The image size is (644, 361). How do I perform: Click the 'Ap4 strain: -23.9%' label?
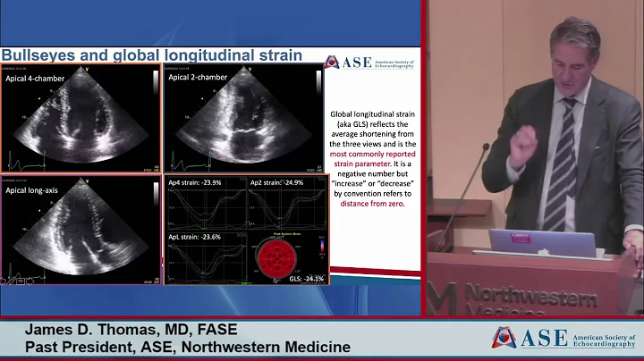pos(195,182)
